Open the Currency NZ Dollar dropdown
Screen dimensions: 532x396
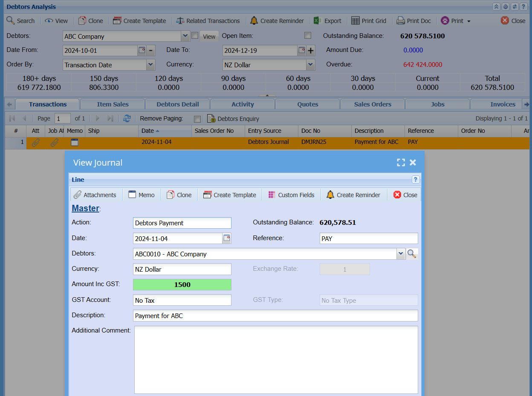310,65
